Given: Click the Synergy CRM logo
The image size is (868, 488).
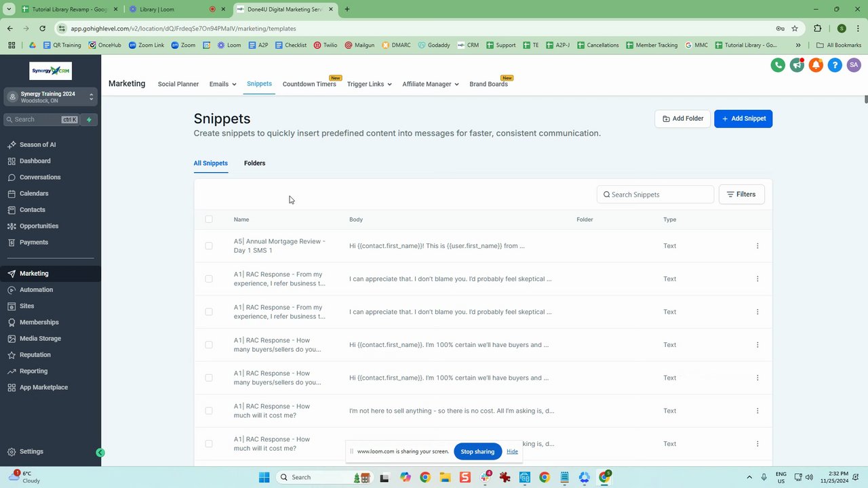Looking at the screenshot, I should (x=51, y=71).
